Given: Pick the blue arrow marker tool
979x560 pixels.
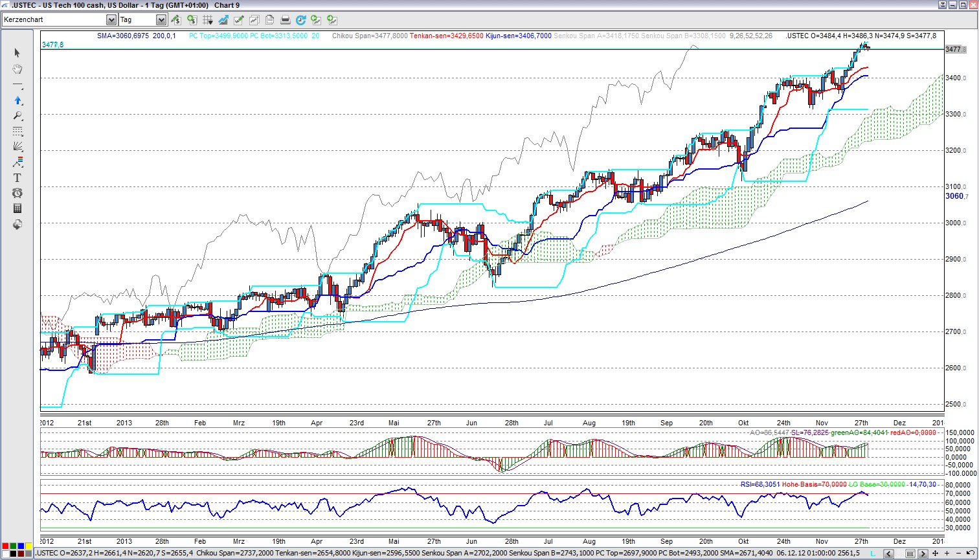Looking at the screenshot, I should coord(17,100).
